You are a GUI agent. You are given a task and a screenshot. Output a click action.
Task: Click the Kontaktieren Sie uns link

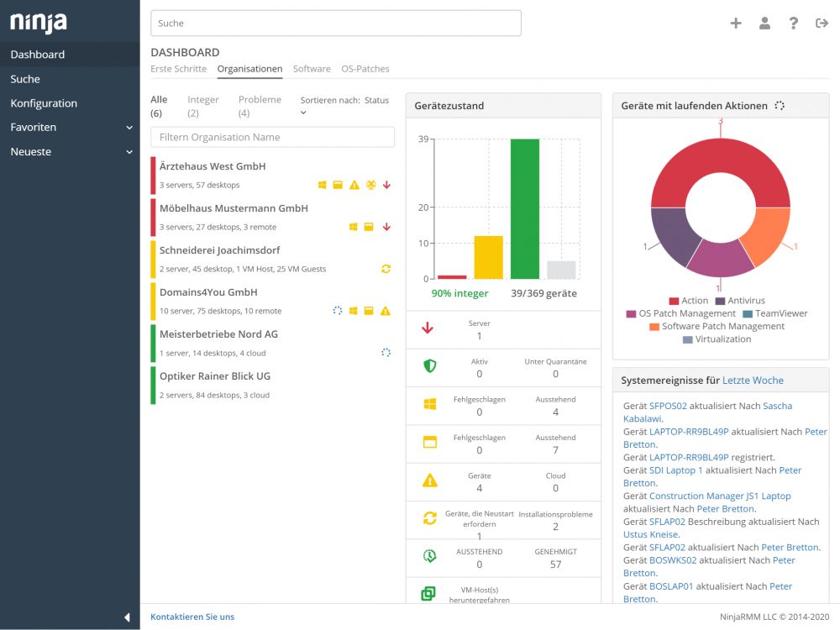point(192,617)
